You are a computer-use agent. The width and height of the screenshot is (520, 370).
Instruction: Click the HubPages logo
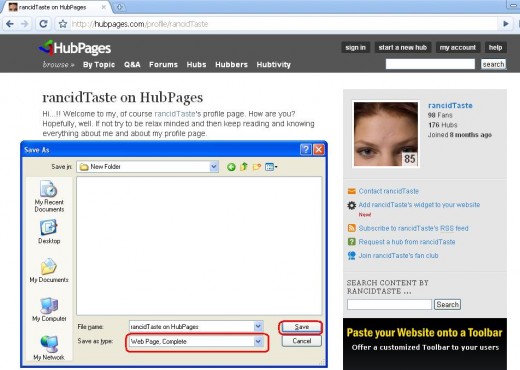[x=75, y=48]
